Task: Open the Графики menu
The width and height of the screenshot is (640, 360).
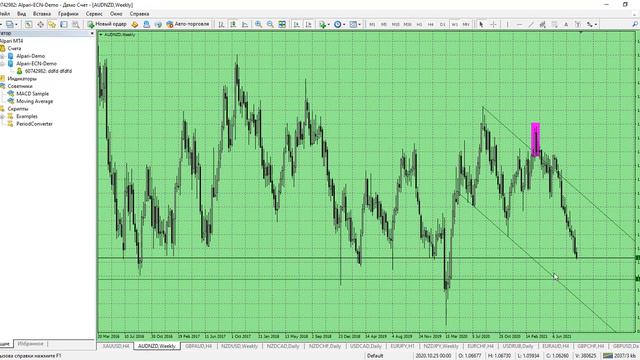Action: tap(68, 14)
